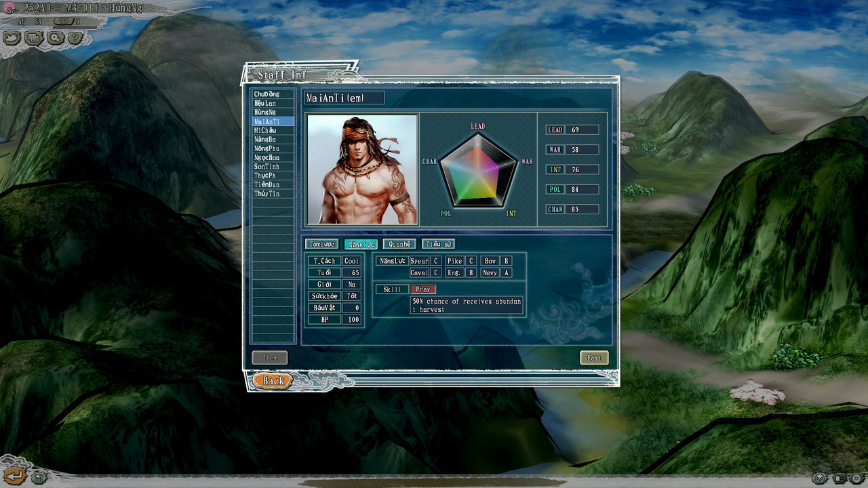Image resolution: width=868 pixels, height=488 pixels.
Task: Switch to the Quan hệ tab
Action: [399, 244]
